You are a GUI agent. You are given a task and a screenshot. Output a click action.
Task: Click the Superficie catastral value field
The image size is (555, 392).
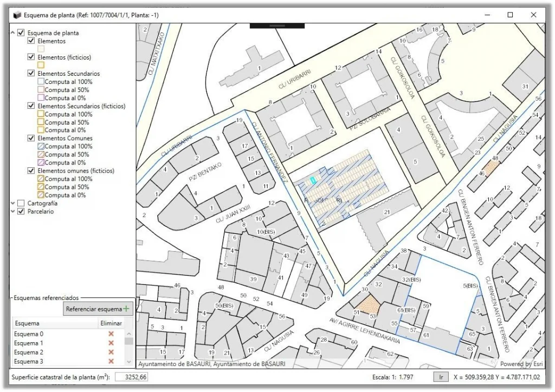point(131,377)
